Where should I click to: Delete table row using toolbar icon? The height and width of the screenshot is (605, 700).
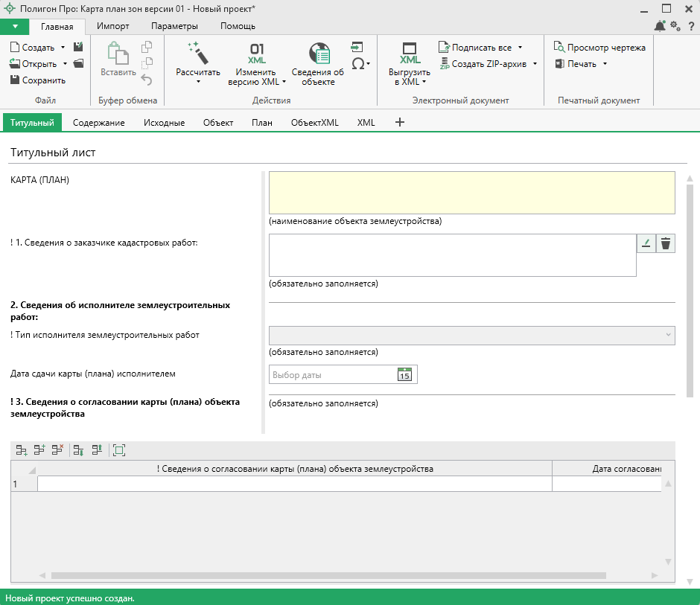click(57, 449)
